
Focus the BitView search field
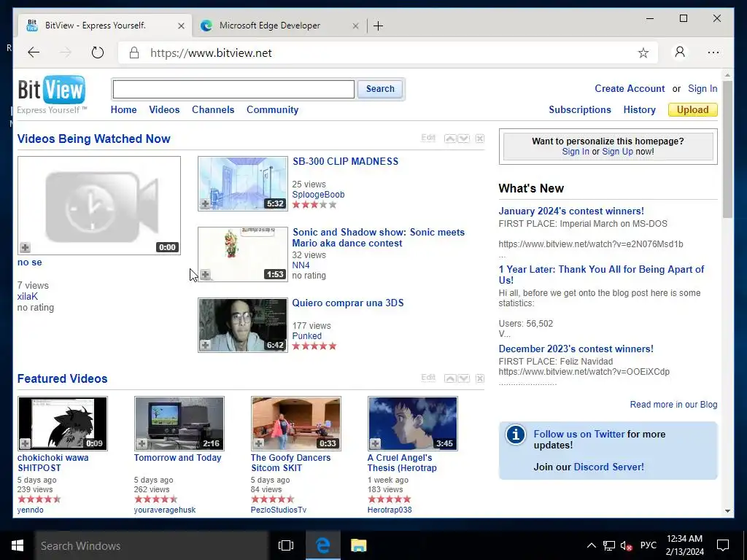tap(233, 89)
